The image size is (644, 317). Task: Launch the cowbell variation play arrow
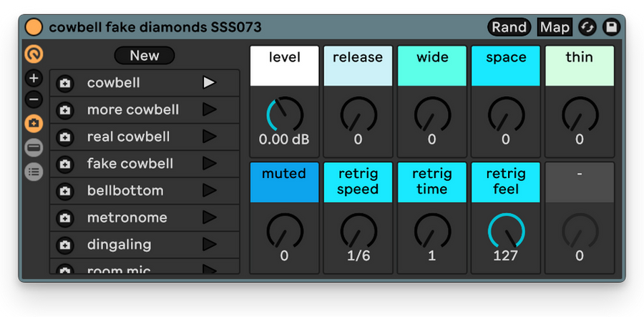[x=209, y=83]
